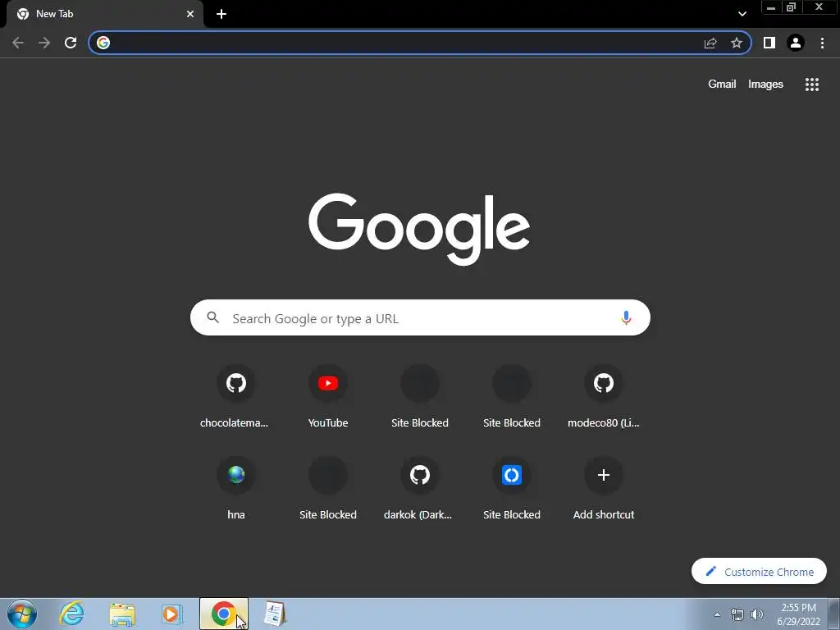This screenshot has width=840, height=630.
Task: Open Site Blocked tile left of modeco80
Action: (x=512, y=396)
